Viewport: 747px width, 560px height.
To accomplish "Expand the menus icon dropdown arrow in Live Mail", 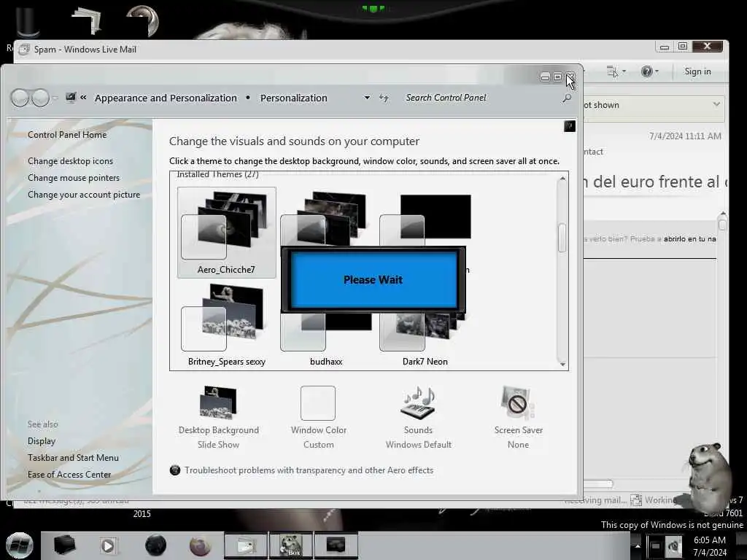I will coord(624,72).
